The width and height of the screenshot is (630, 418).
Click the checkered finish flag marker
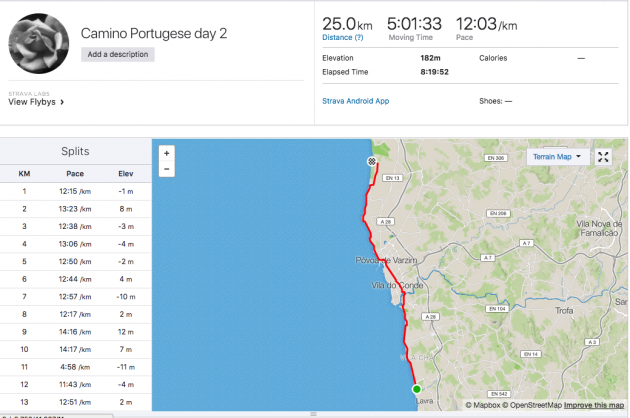point(372,161)
